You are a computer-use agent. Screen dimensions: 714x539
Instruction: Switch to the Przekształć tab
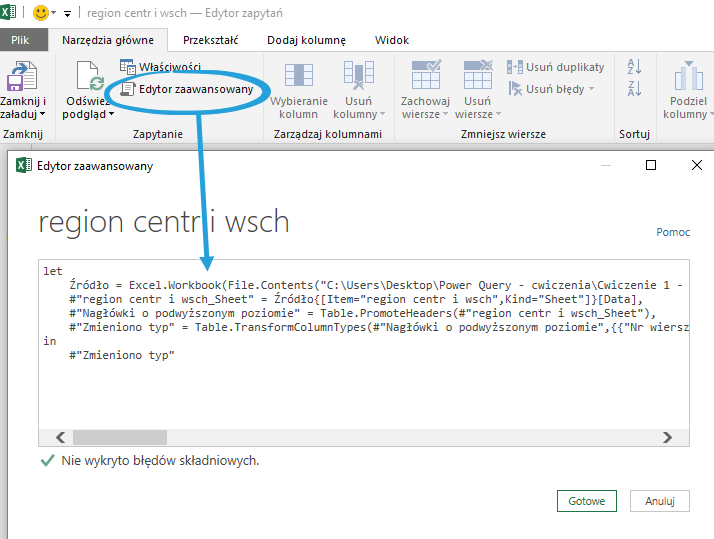click(210, 40)
